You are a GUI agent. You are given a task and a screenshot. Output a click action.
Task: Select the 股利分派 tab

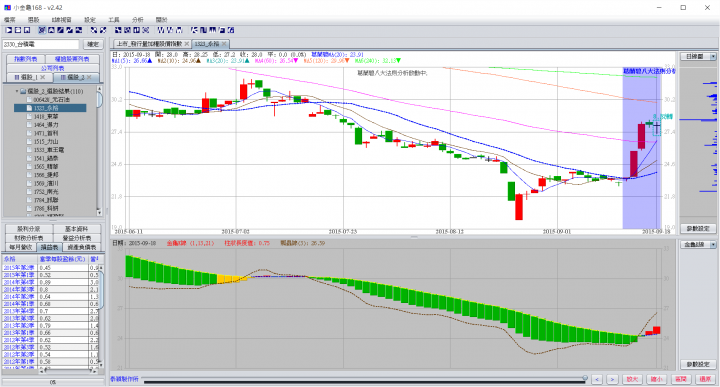[28, 229]
